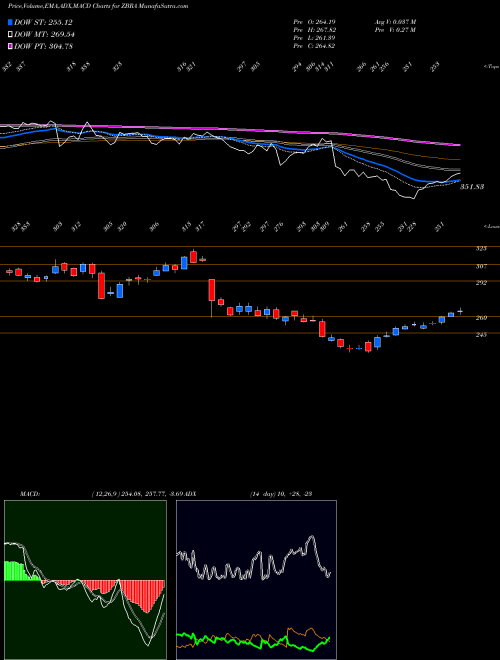
Task: Click the 351.83 price label beside EMA lines
Action: pyautogui.click(x=471, y=186)
